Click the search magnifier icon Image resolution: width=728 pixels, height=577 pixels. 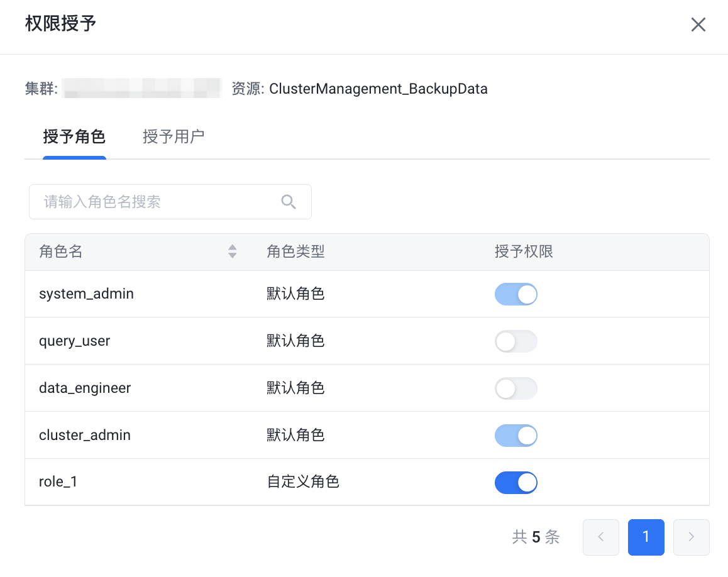pyautogui.click(x=289, y=202)
